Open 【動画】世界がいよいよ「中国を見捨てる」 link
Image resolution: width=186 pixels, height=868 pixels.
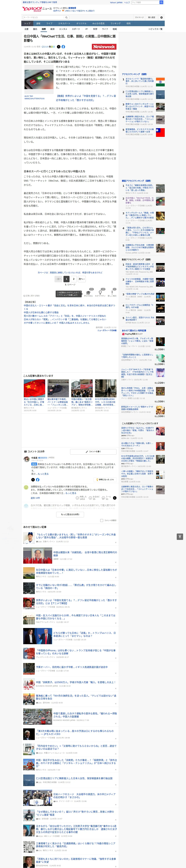pyautogui.click(x=86, y=98)
